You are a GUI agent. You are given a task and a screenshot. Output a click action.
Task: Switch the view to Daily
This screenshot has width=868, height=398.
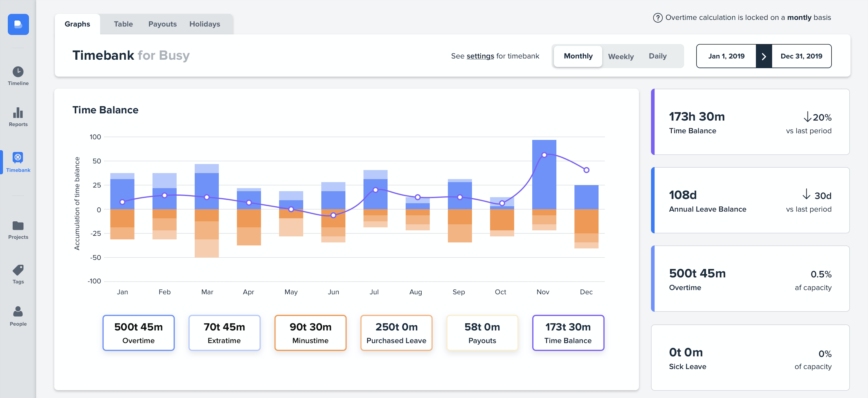point(657,56)
